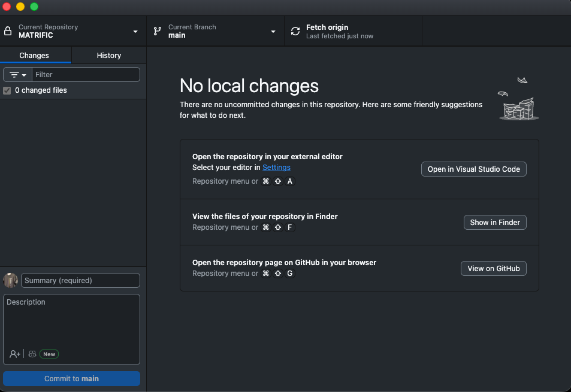Click the Copilot generate commit message icon

click(x=32, y=354)
